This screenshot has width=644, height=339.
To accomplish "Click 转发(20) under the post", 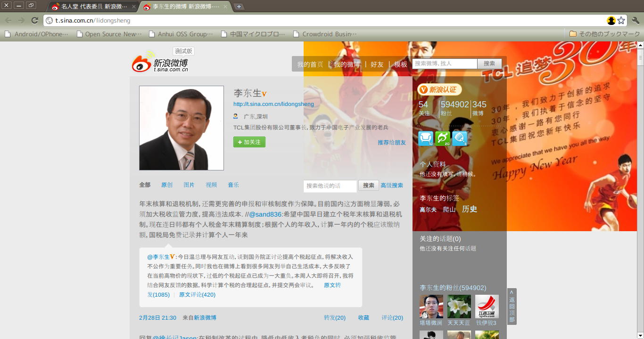I will tap(335, 318).
